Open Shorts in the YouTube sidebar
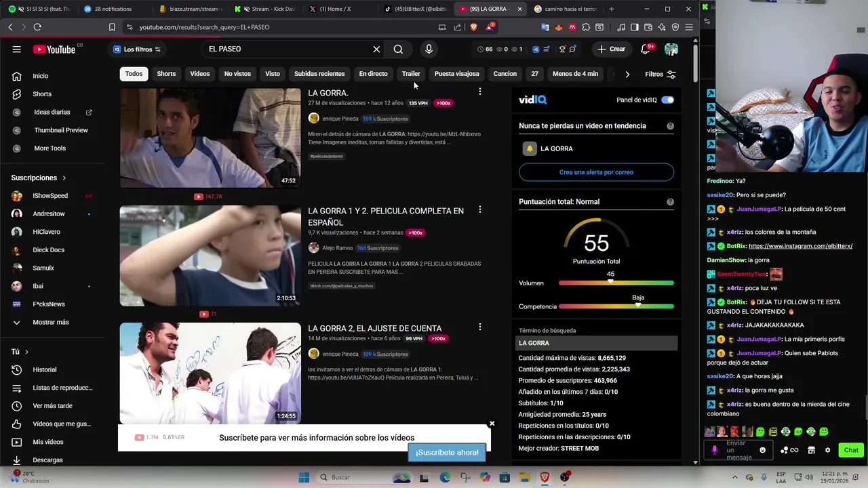Image resolution: width=868 pixels, height=488 pixels. coord(42,94)
